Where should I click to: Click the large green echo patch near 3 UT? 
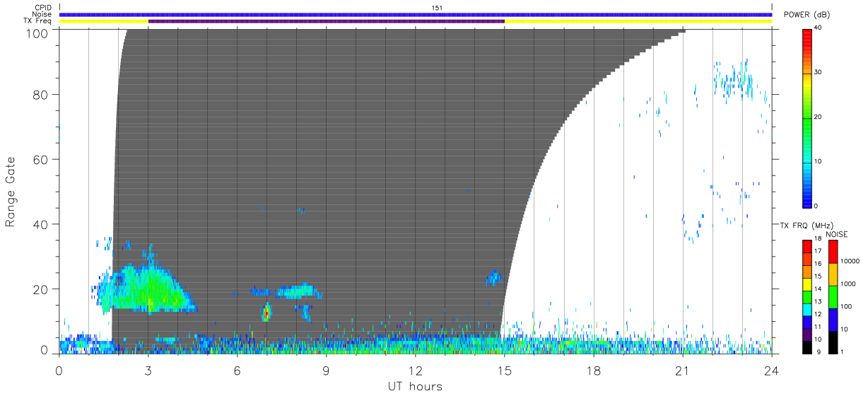[x=145, y=289]
